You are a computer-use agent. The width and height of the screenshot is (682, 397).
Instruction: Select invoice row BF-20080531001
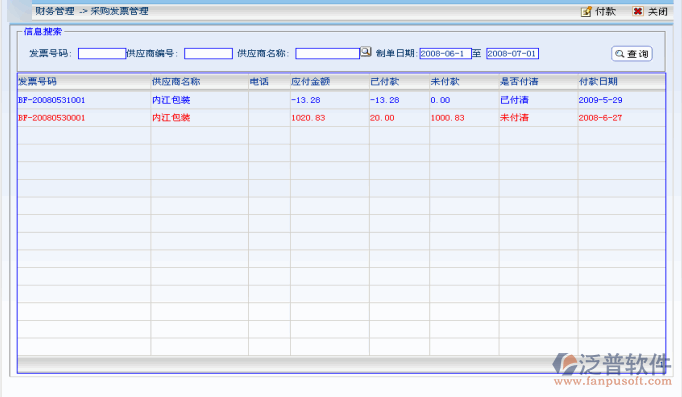click(x=341, y=100)
